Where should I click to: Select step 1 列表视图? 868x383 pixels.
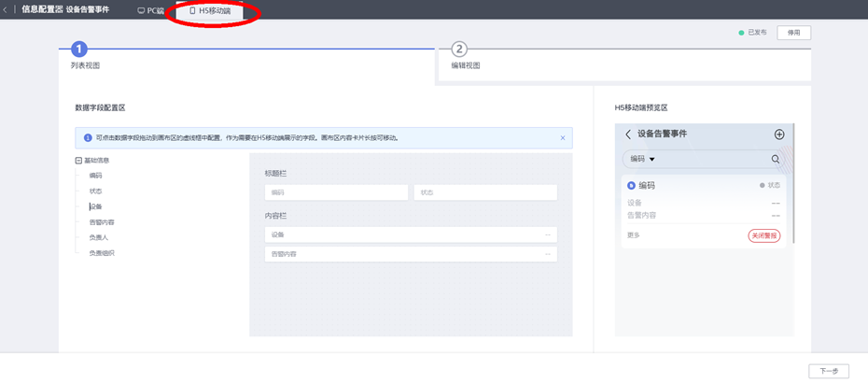pyautogui.click(x=78, y=50)
